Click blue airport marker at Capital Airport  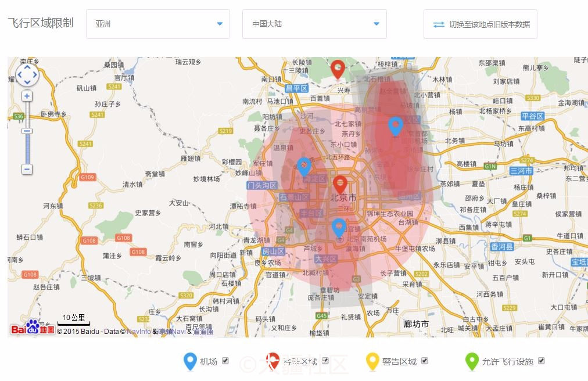click(396, 125)
